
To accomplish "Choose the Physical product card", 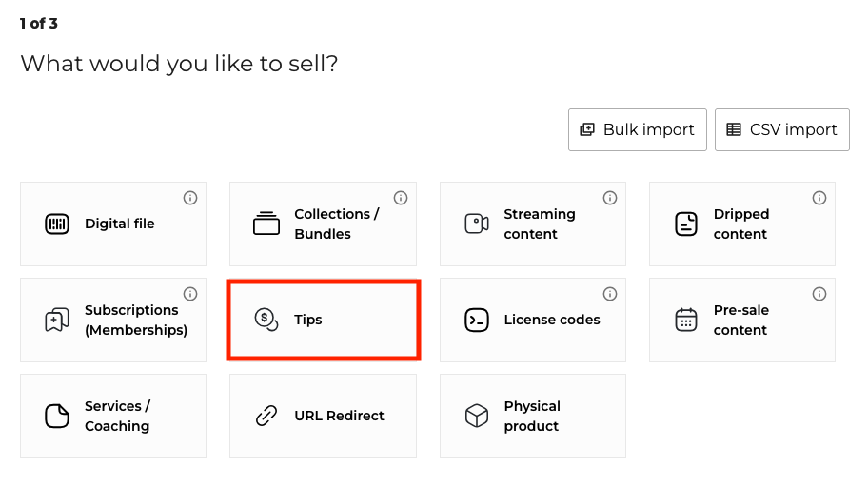I will (532, 417).
